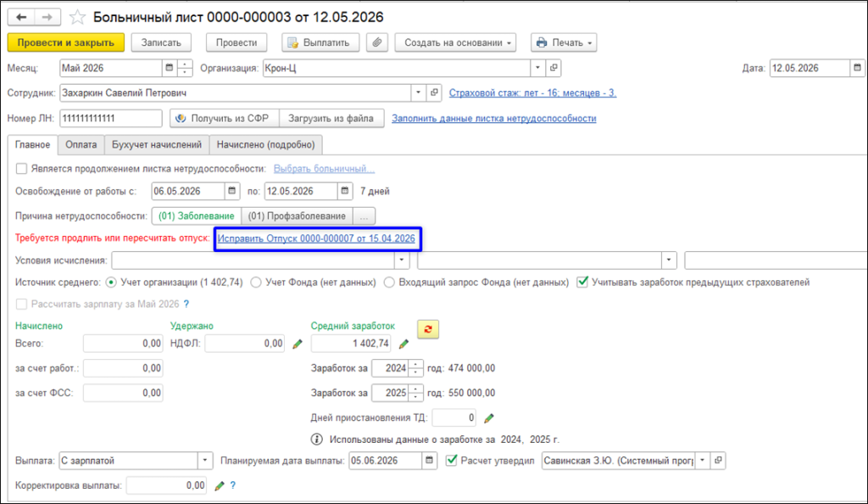Go back with the left arrow button
Screen dimensions: 868x504
[x=21, y=17]
